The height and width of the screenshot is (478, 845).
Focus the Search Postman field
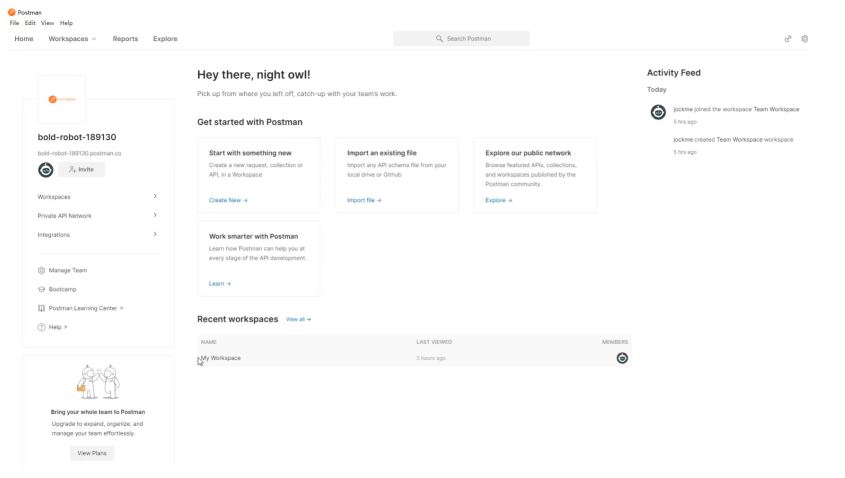click(461, 39)
